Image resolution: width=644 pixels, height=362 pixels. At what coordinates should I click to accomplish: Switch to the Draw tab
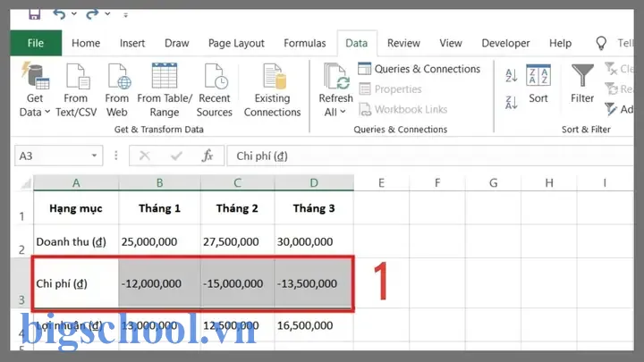(x=176, y=43)
